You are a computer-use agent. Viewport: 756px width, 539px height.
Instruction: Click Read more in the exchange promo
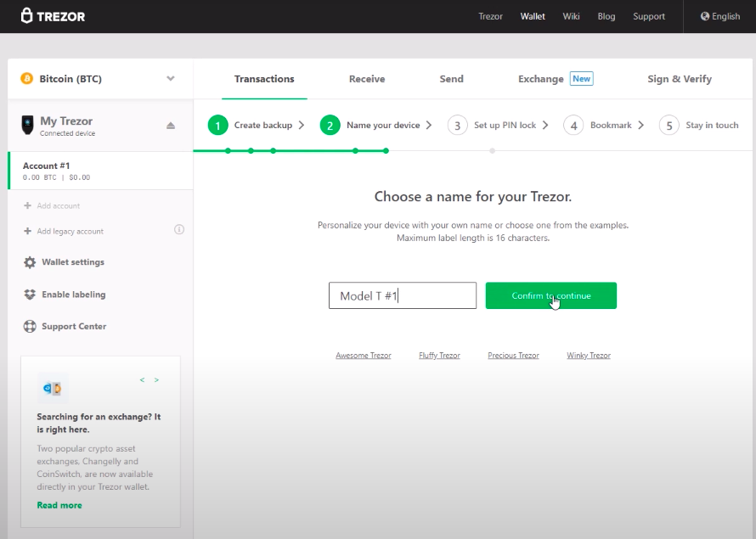point(59,505)
